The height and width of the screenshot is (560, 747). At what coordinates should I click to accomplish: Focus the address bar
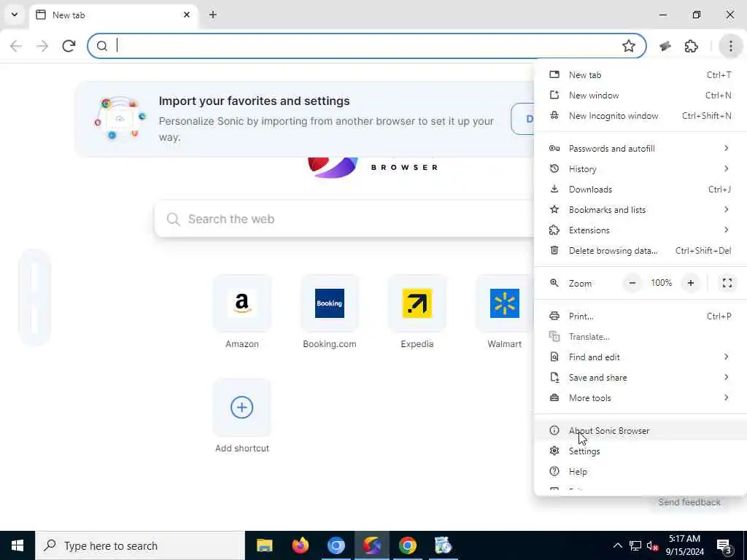[367, 46]
